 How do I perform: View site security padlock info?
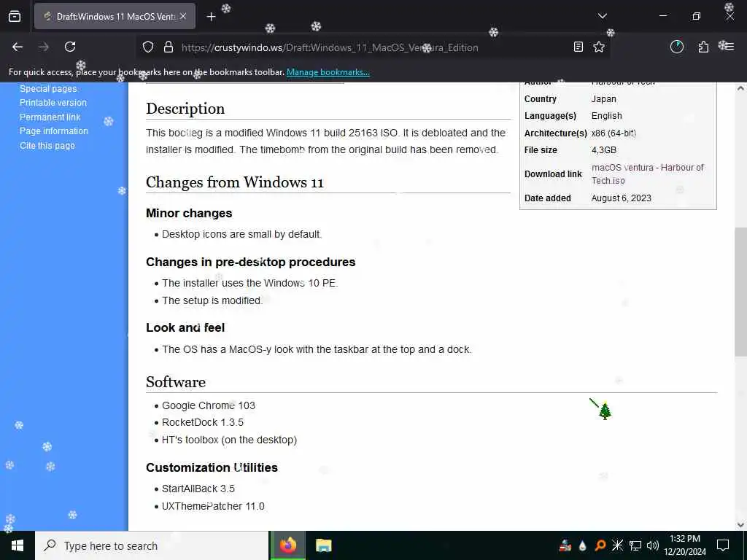pos(169,47)
